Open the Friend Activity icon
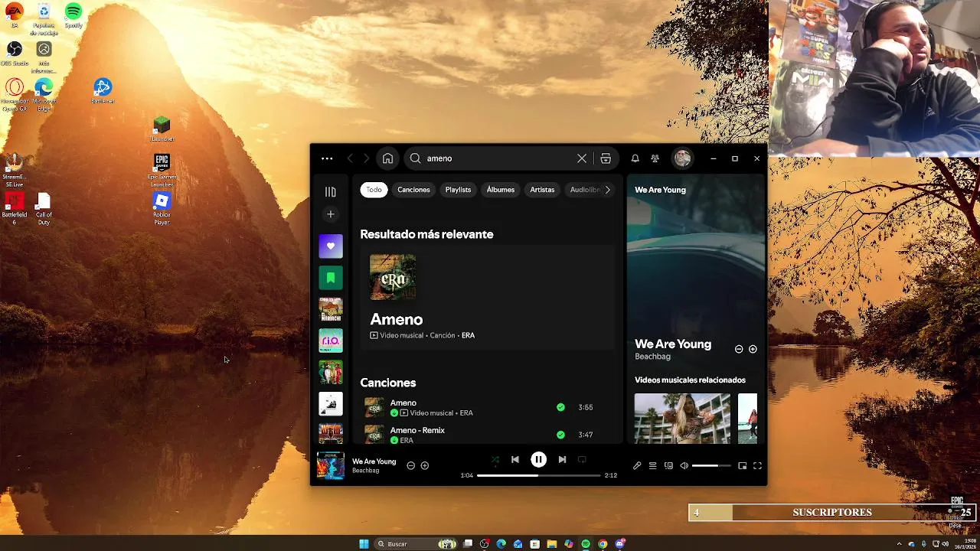The height and width of the screenshot is (551, 980). click(x=655, y=158)
